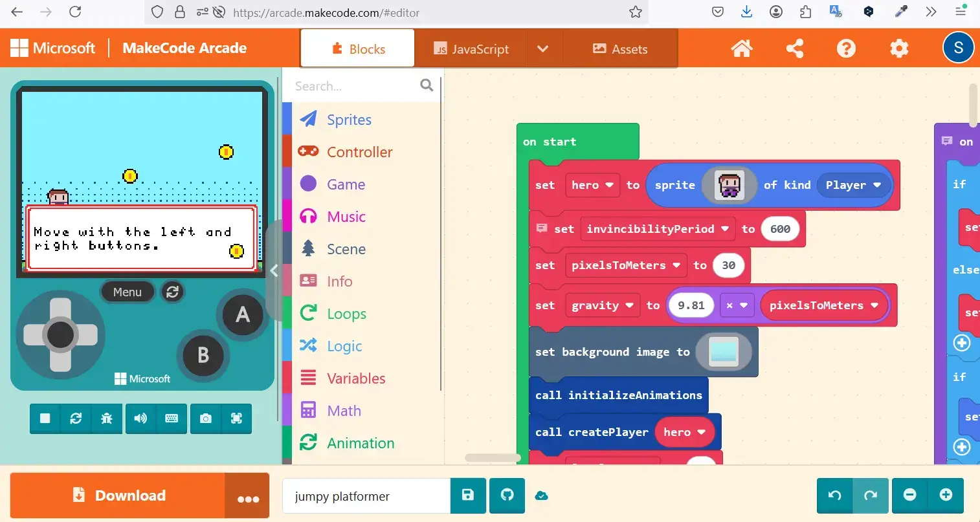
Task: Take a simulator screenshot
Action: click(x=206, y=419)
